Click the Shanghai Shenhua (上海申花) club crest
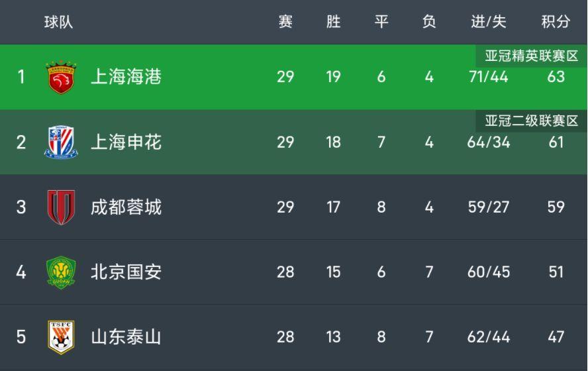588x371 pixels. 61,142
